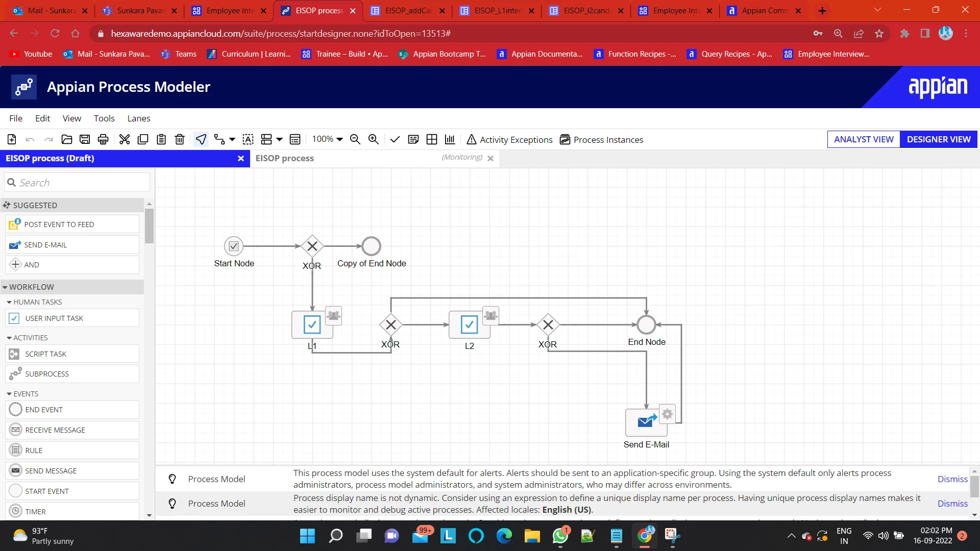Image resolution: width=980 pixels, height=551 pixels.
Task: Add a text annotation
Action: (248, 139)
